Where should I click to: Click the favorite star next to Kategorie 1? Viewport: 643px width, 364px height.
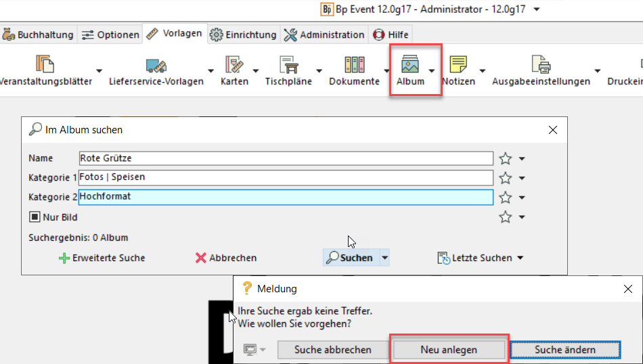(505, 178)
